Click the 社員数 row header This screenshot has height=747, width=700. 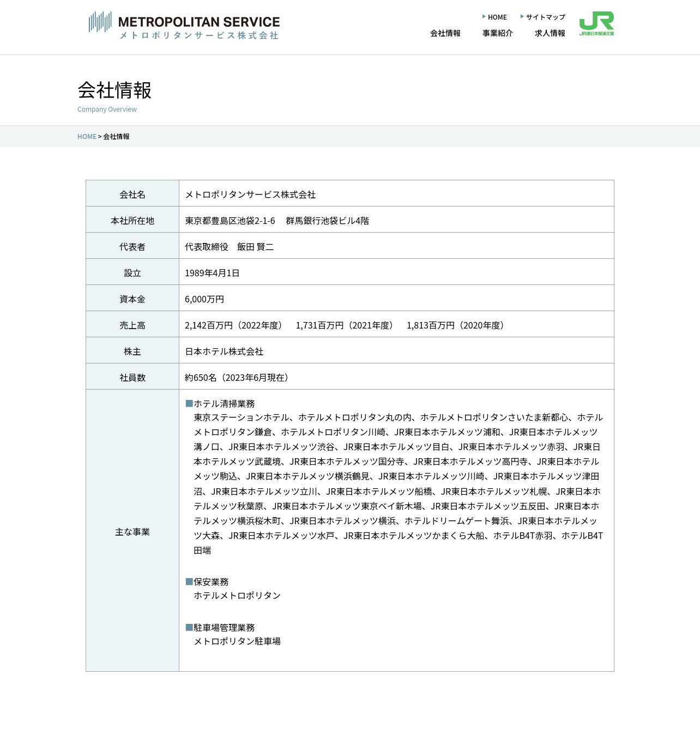point(132,376)
